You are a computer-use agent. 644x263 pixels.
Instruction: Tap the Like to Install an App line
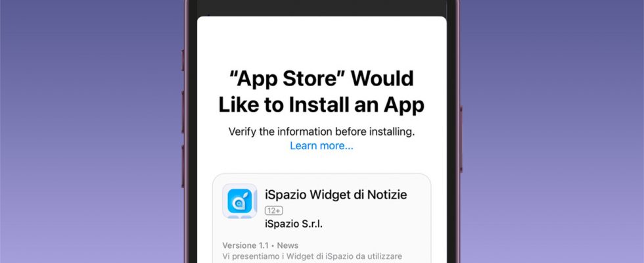pyautogui.click(x=321, y=105)
